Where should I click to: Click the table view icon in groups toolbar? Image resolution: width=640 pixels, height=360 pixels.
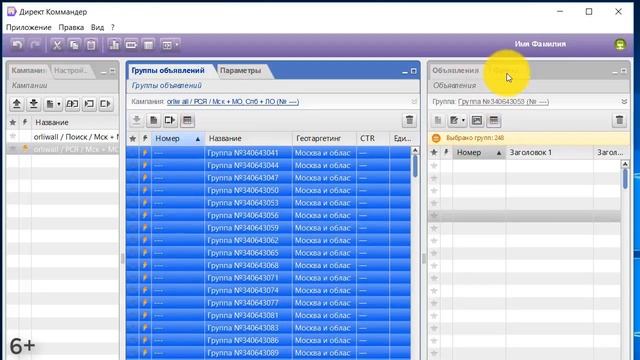tap(187, 120)
